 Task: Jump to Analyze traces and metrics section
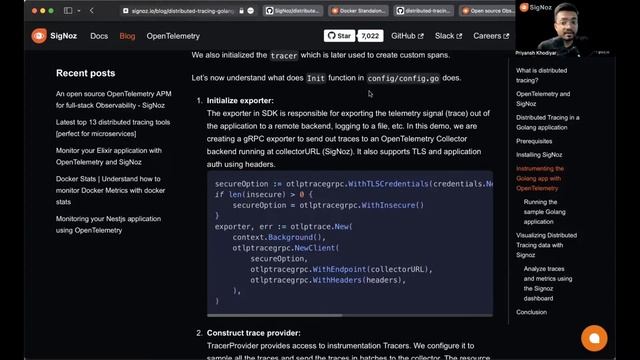pyautogui.click(x=548, y=283)
